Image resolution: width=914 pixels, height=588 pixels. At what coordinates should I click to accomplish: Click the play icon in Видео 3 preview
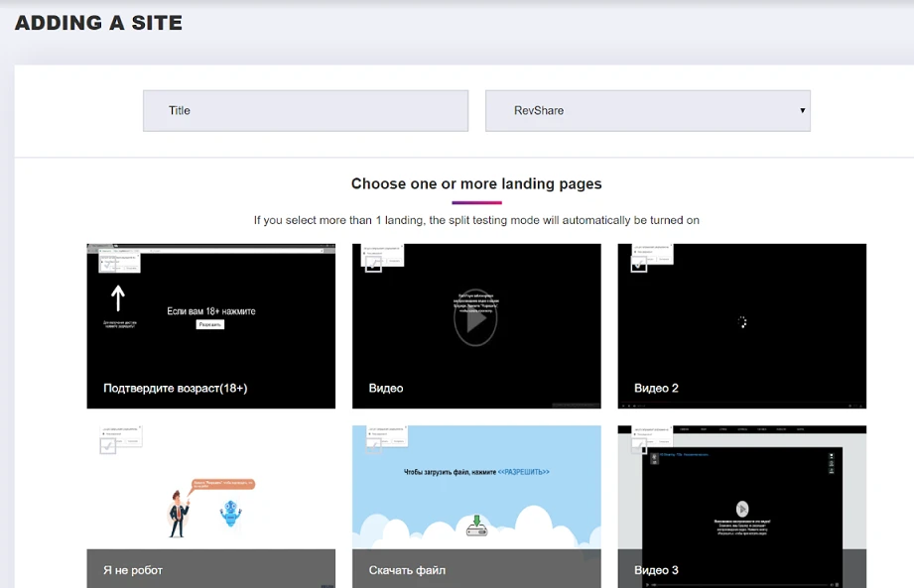[742, 509]
